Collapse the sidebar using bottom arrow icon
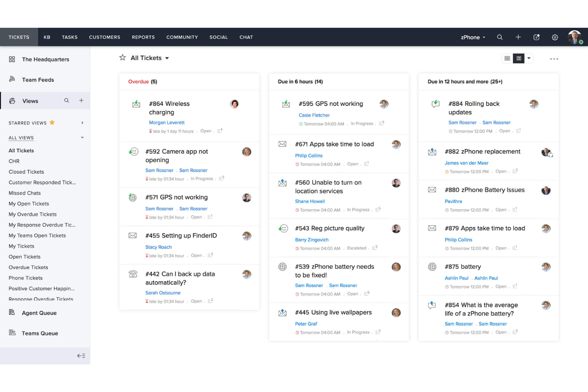 click(81, 355)
